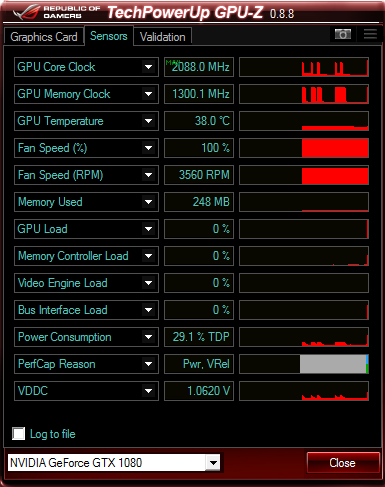Switch to the Graphics Card tab
This screenshot has height=487, width=385.
pyautogui.click(x=44, y=37)
